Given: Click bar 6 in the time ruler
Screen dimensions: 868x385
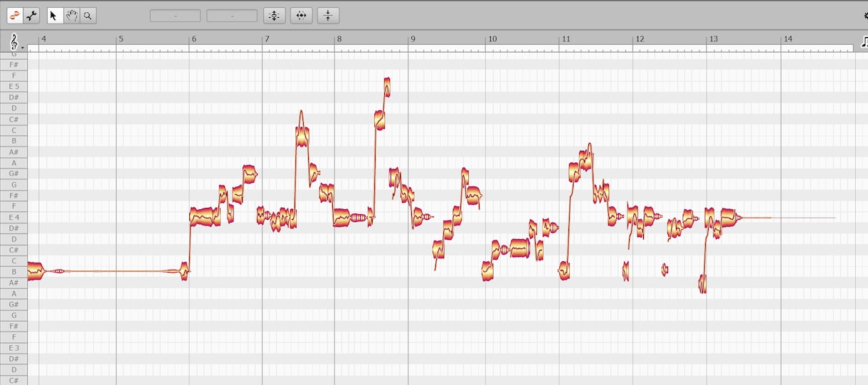Looking at the screenshot, I should point(194,39).
